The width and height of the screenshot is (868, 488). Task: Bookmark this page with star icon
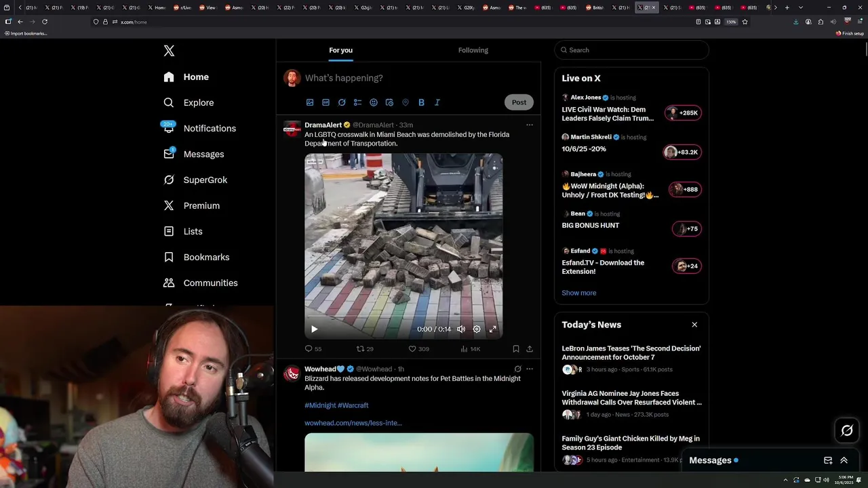coord(745,22)
